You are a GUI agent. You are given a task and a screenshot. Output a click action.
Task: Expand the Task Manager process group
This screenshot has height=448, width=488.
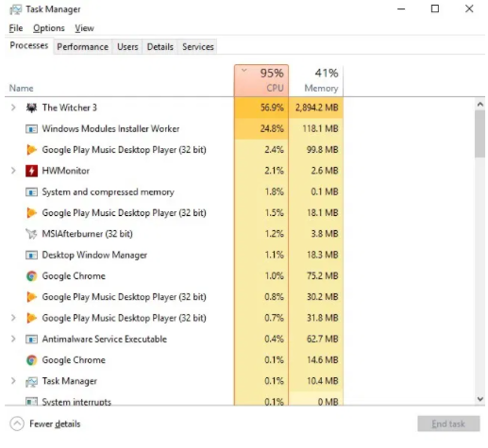13,381
